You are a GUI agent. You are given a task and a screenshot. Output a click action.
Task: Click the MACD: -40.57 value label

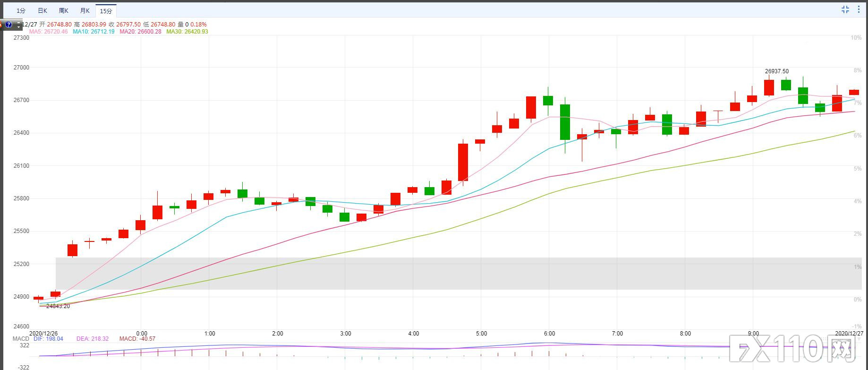[x=137, y=339]
